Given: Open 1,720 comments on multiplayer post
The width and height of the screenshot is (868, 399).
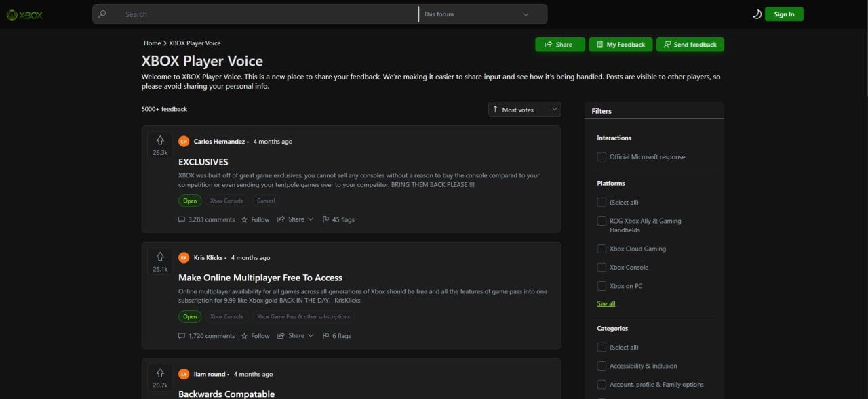Looking at the screenshot, I should coord(206,336).
